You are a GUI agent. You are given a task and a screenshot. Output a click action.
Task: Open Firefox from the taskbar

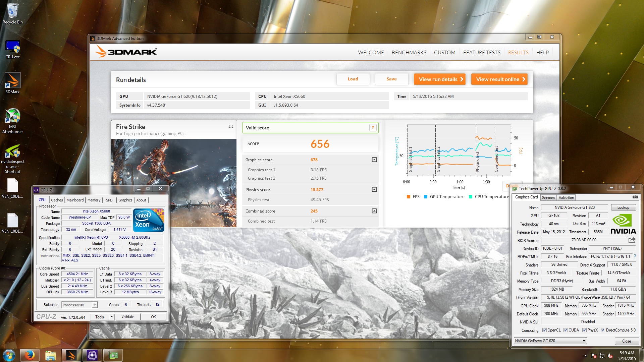[x=30, y=355]
